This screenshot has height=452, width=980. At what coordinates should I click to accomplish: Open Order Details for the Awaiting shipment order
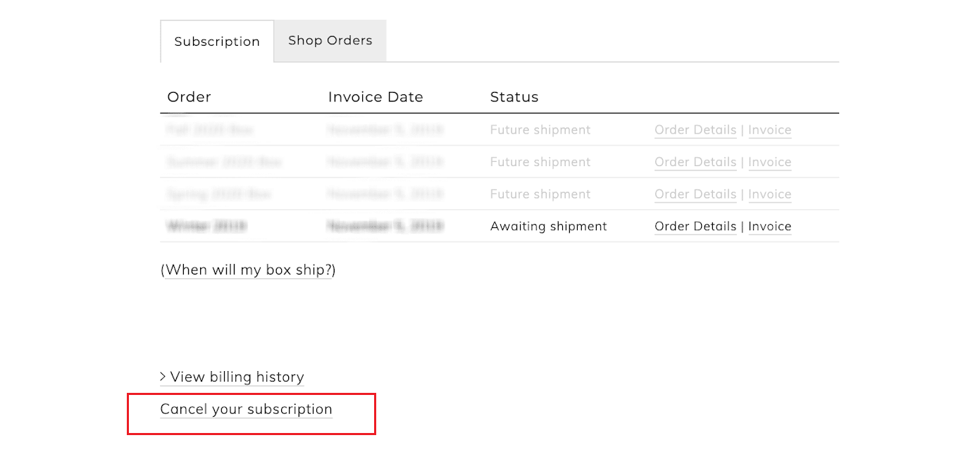(695, 226)
